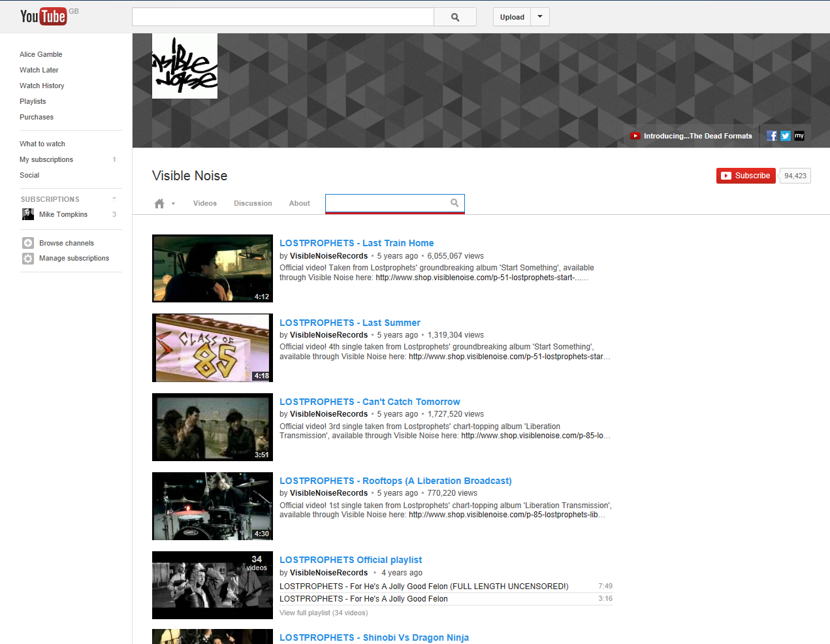The image size is (830, 644).
Task: Open Manage subscriptions link
Action: point(74,258)
